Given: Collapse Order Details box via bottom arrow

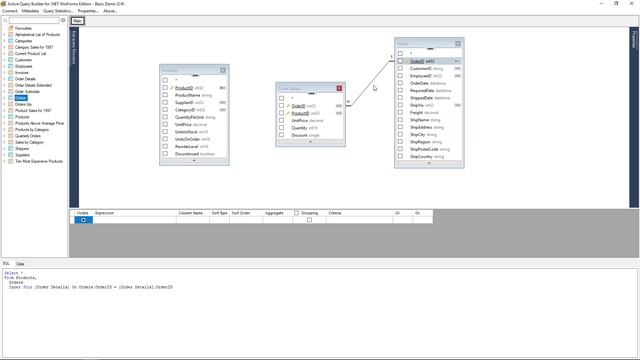Looking at the screenshot, I should [x=311, y=142].
